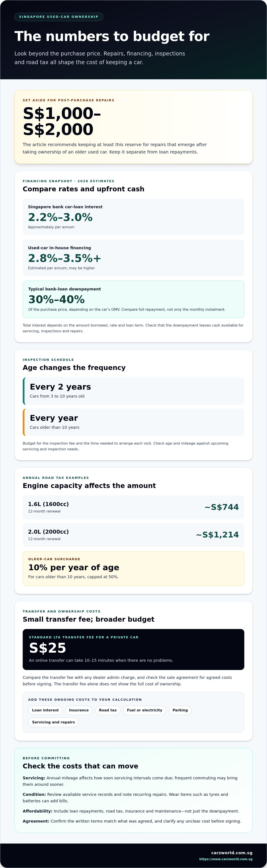Click the S$25 LTA transfer fee panel
This screenshot has height=868, width=267.
tap(133, 649)
